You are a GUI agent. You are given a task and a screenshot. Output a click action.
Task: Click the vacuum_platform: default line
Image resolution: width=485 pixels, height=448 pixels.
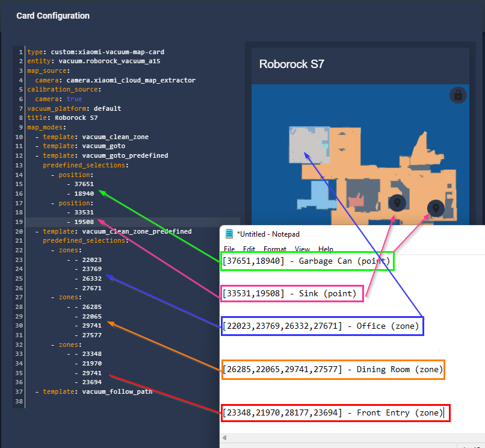[x=74, y=108]
